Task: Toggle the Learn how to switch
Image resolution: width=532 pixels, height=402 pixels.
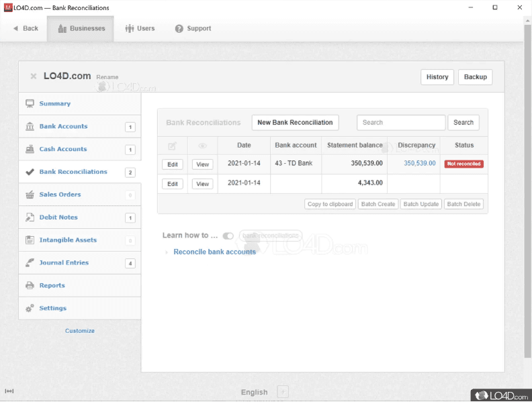Action: pyautogui.click(x=228, y=236)
